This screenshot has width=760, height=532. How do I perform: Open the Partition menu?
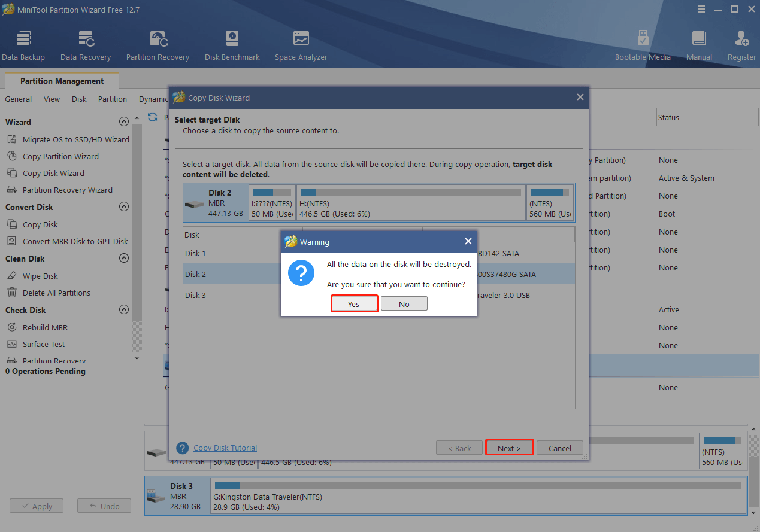113,99
